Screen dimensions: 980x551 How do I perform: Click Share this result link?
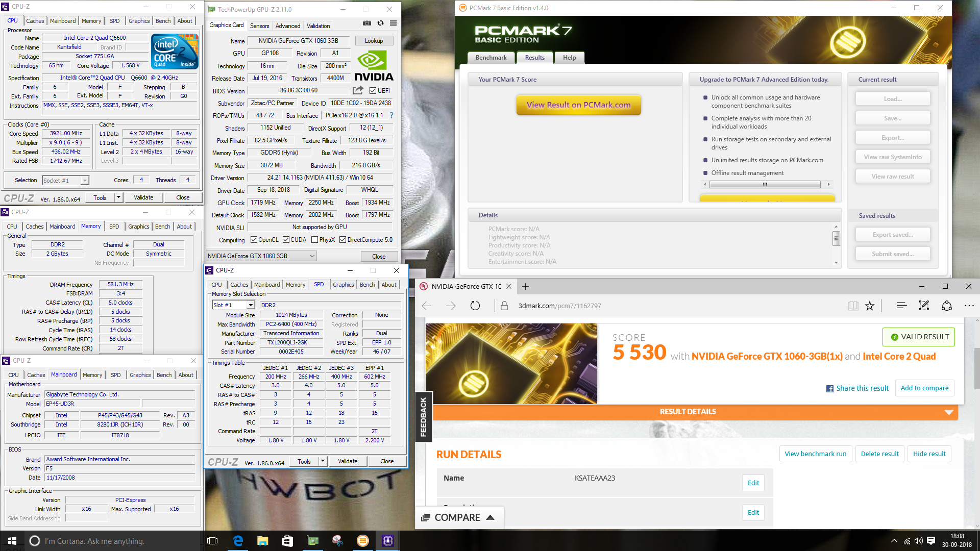(x=857, y=388)
